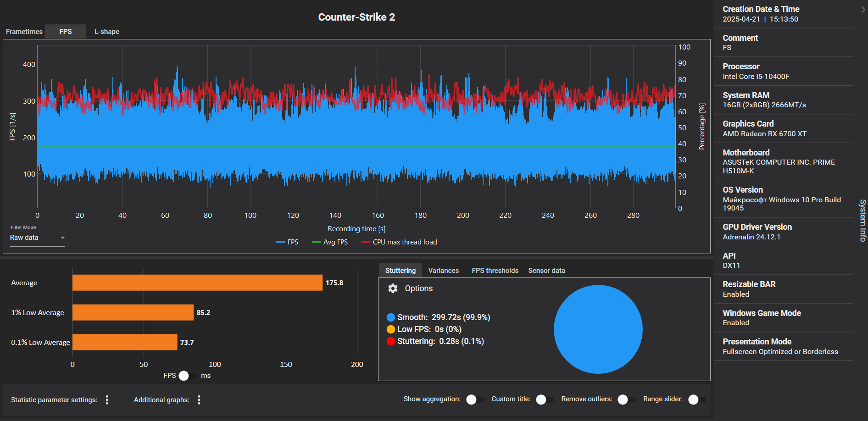Click the API value DX11
The width and height of the screenshot is (868, 421).
pos(731,266)
